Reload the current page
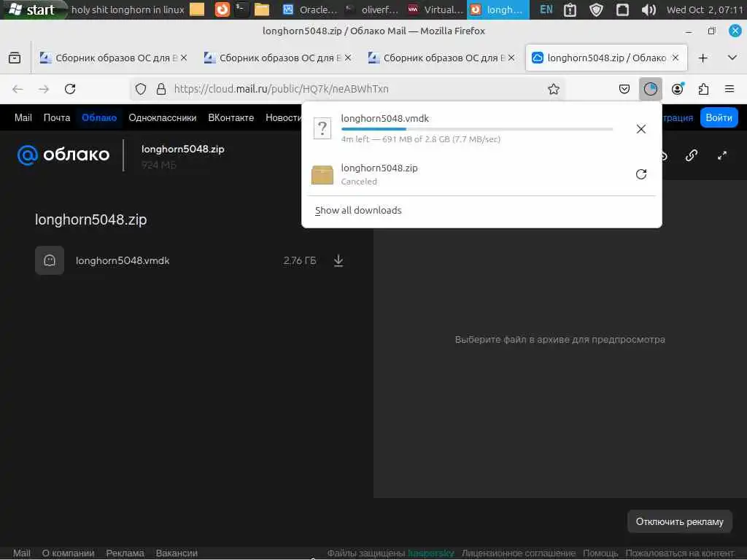 coord(70,89)
